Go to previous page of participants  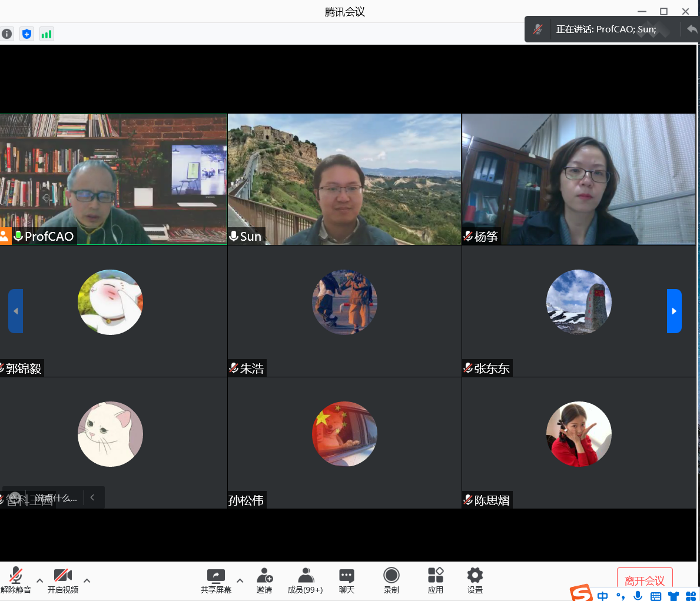15,311
